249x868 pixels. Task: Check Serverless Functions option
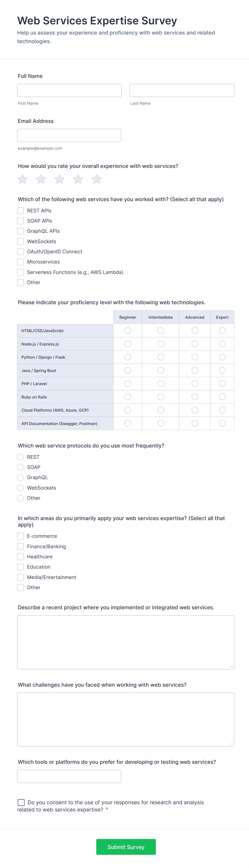coord(20,272)
